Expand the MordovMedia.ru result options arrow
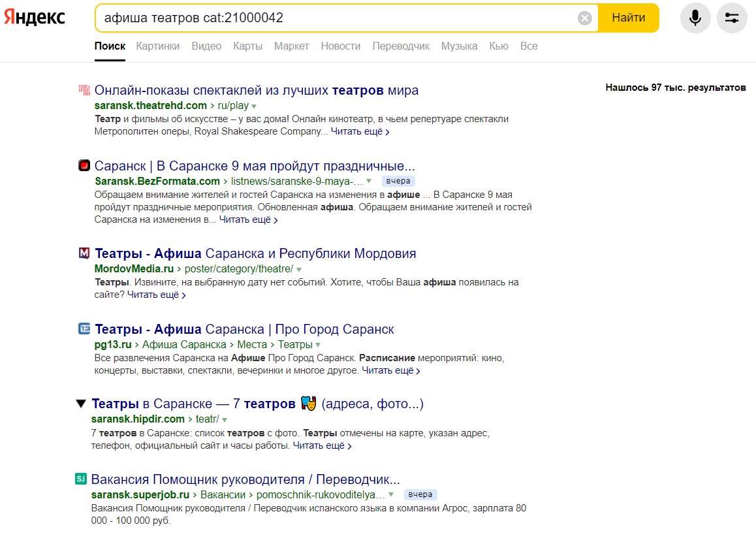Screen dimensions: 756x546 (x=299, y=270)
